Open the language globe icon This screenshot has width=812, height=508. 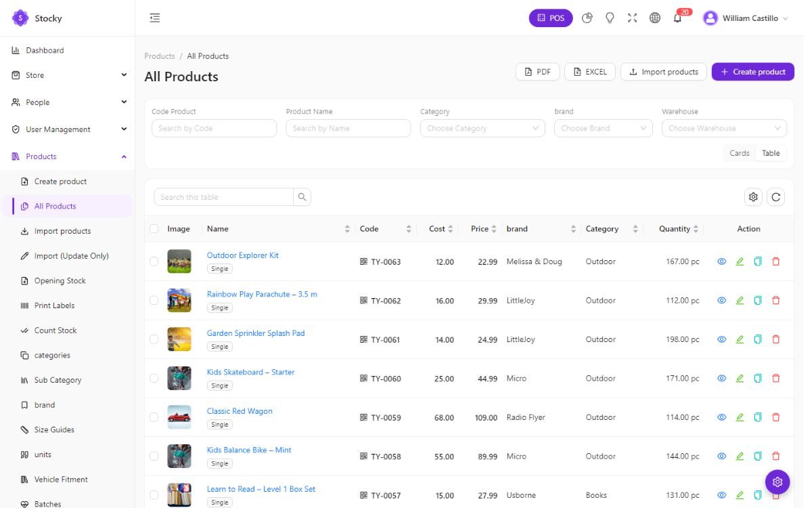pyautogui.click(x=654, y=18)
